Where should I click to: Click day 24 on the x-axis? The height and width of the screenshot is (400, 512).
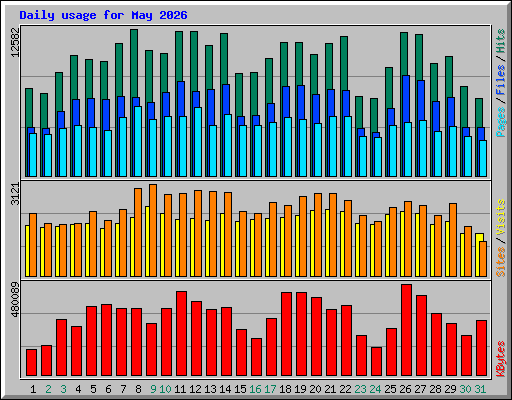click(x=375, y=389)
